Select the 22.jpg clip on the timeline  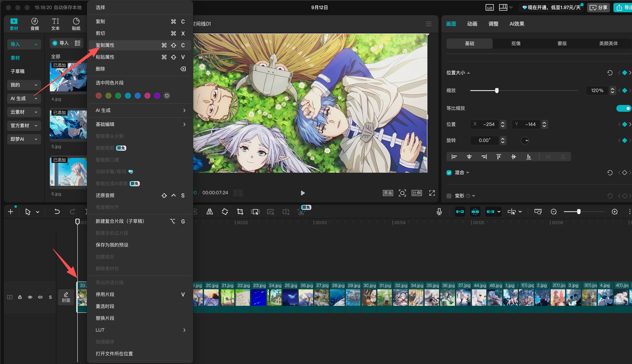(243, 297)
